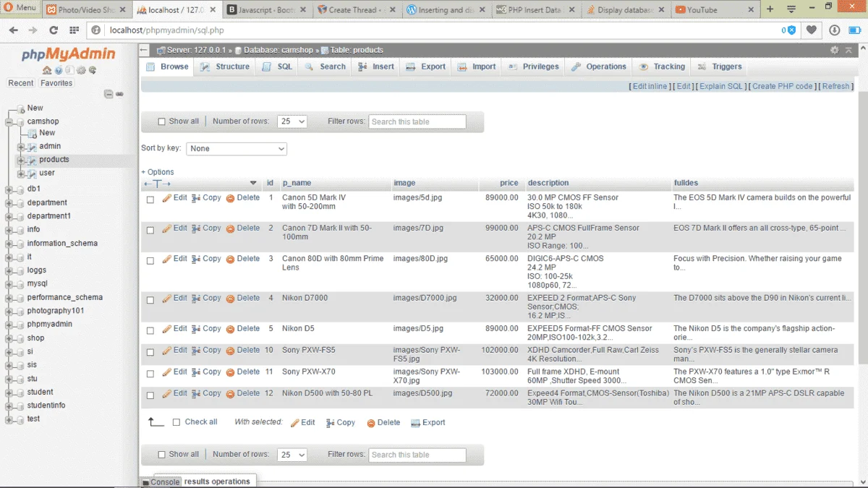The width and height of the screenshot is (868, 488).
Task: Reload navigation panel with green refresh icon
Action: [x=93, y=70]
